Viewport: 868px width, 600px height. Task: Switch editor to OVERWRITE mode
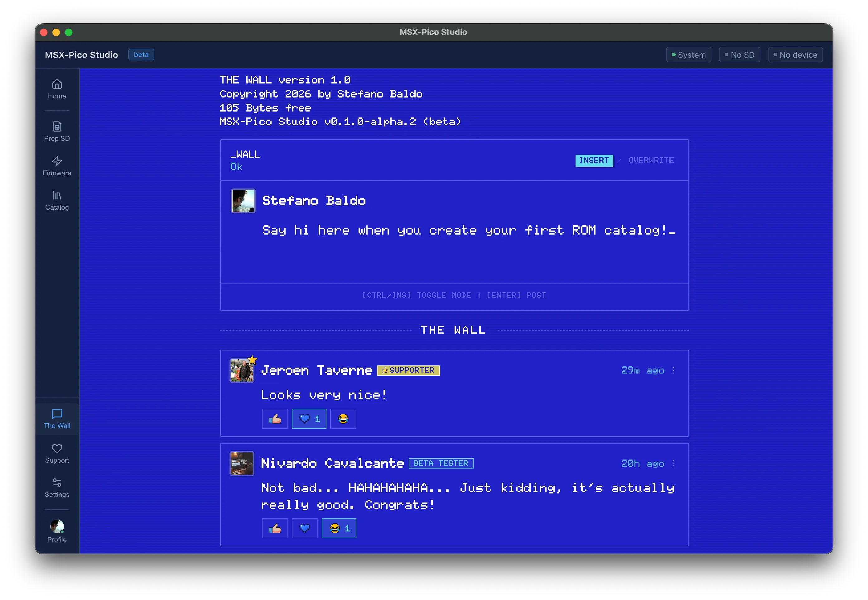point(651,160)
